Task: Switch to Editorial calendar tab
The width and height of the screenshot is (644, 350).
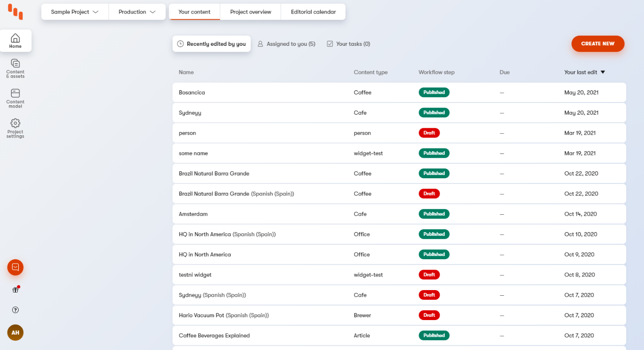Action: pyautogui.click(x=313, y=12)
